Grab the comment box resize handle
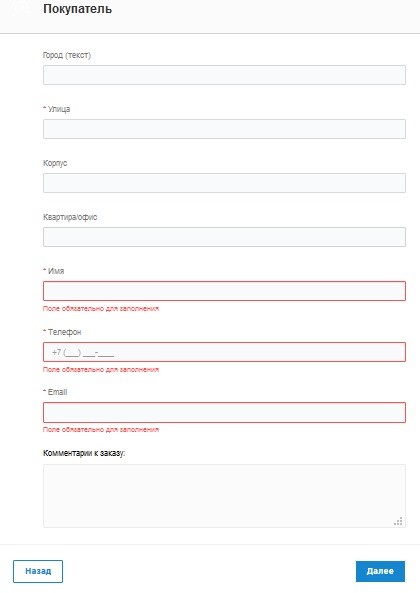 398,521
